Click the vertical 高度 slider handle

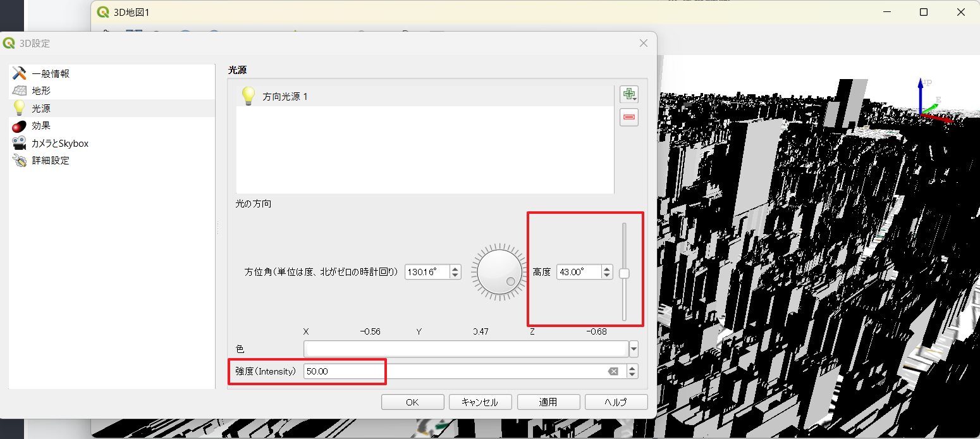624,273
